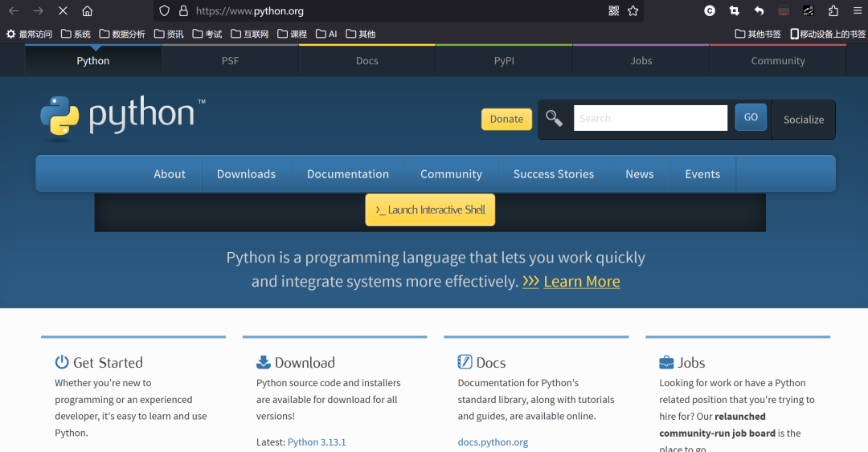This screenshot has height=452, width=868.
Task: Open the Events menu
Action: pos(702,173)
